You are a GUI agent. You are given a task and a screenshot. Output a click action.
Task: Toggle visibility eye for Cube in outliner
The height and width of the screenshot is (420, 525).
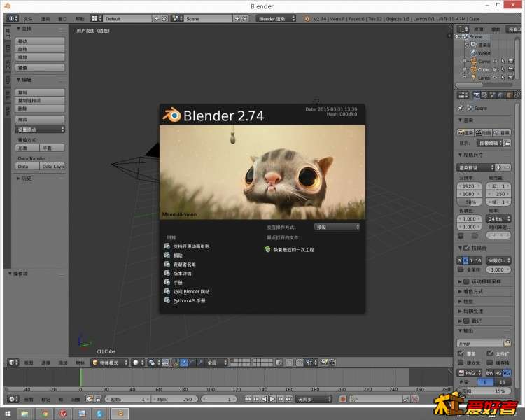pyautogui.click(x=494, y=69)
